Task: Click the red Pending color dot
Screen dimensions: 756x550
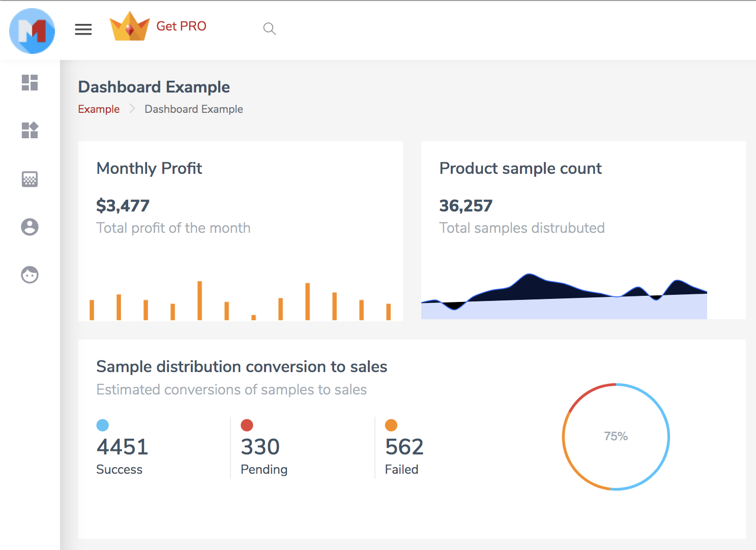Action: point(247,425)
